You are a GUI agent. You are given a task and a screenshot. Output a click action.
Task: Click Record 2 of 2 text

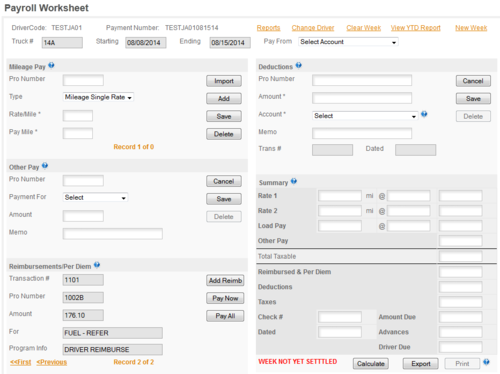click(134, 362)
